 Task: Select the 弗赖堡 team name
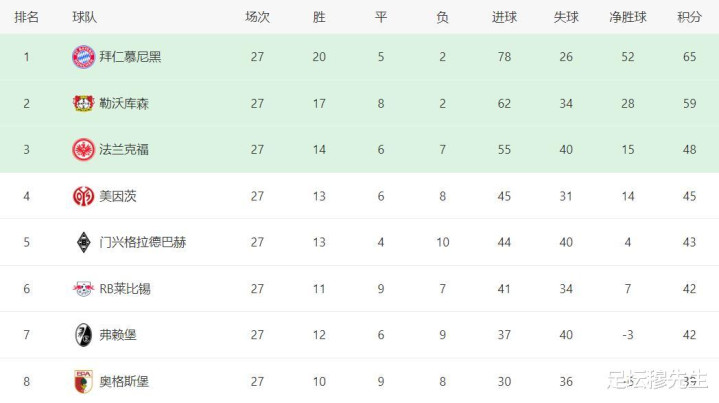118,335
